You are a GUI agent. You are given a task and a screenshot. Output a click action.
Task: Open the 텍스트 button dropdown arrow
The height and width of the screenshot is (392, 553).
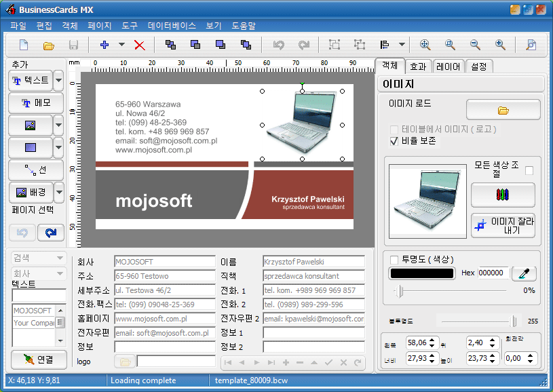(58, 81)
